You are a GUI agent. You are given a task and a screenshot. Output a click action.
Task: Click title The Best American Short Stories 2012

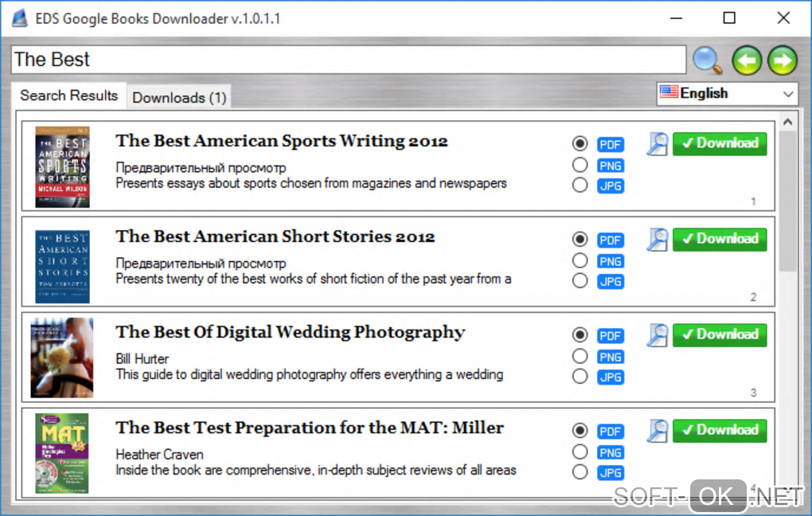click(275, 236)
